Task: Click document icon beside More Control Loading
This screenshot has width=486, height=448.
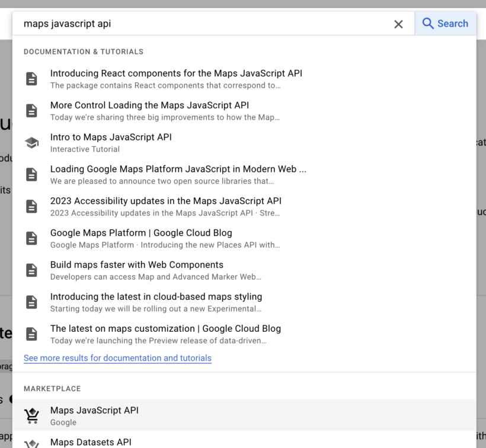Action: (x=31, y=111)
